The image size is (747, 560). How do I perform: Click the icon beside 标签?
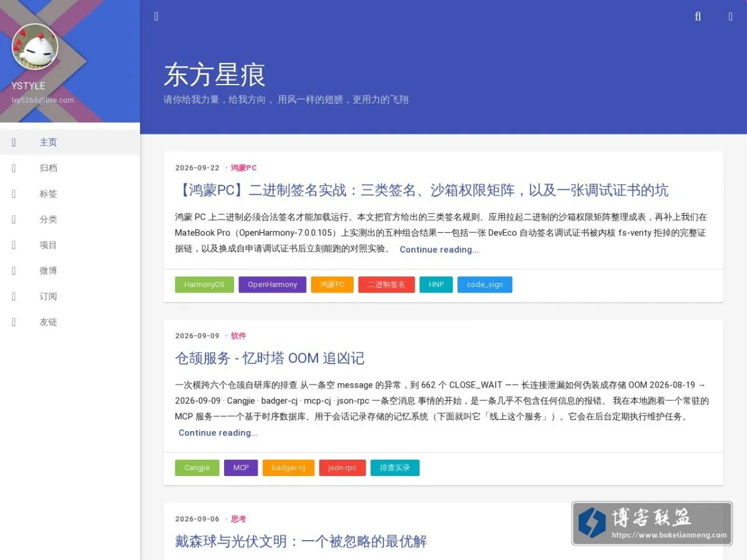tap(14, 194)
